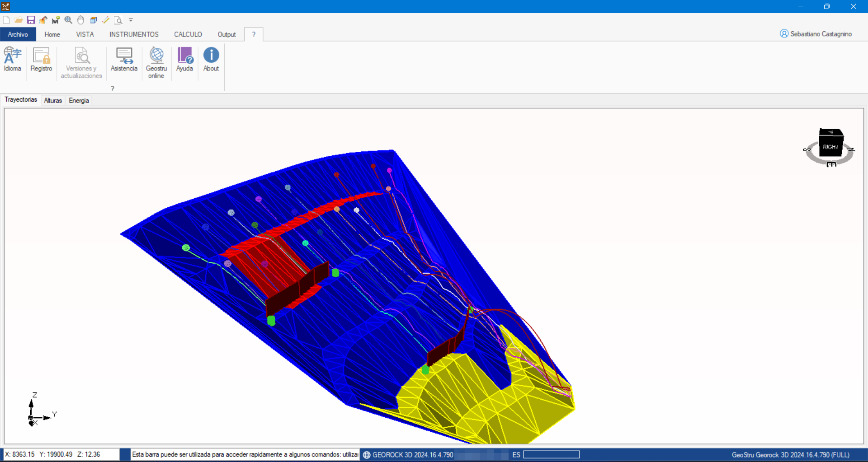Switch to the VISTA ribbon tab

click(85, 34)
